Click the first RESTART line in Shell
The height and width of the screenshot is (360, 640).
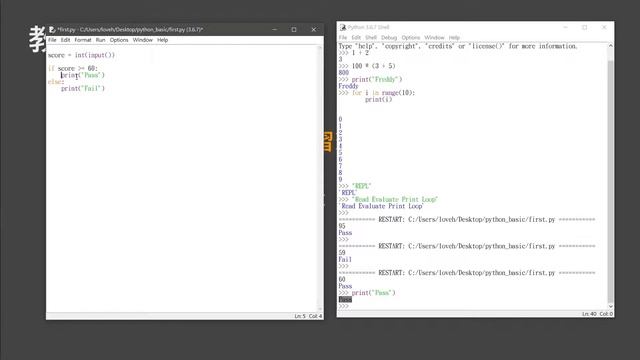[x=467, y=220]
